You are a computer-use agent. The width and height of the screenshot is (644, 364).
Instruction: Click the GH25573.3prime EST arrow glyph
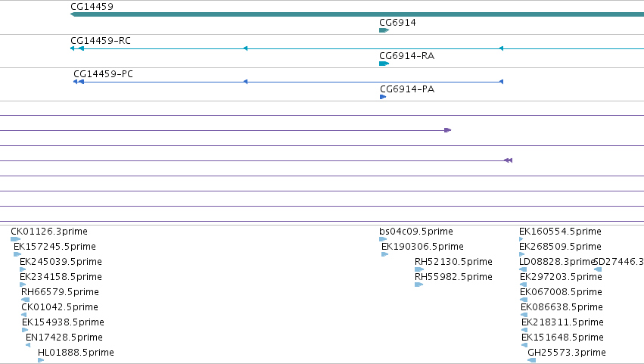532,360
